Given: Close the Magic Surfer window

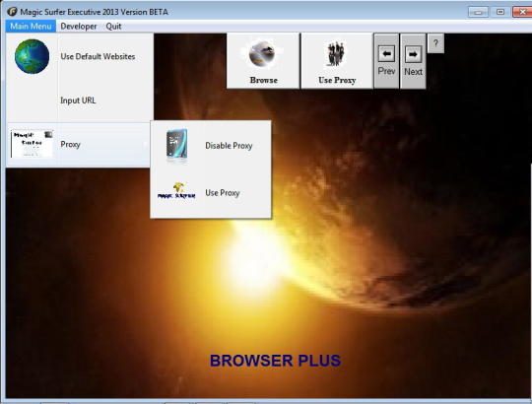Looking at the screenshot, I should 522,12.
